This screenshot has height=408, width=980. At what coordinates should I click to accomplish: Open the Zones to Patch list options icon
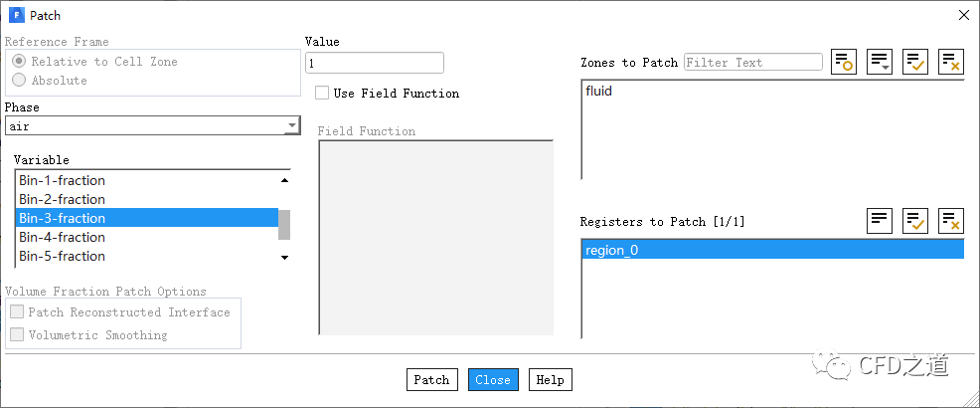(x=880, y=62)
